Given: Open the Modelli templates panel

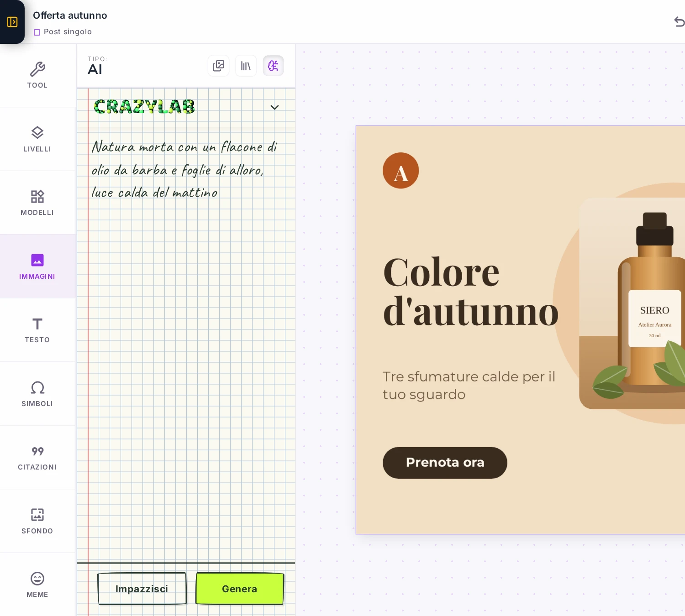Looking at the screenshot, I should 37,203.
